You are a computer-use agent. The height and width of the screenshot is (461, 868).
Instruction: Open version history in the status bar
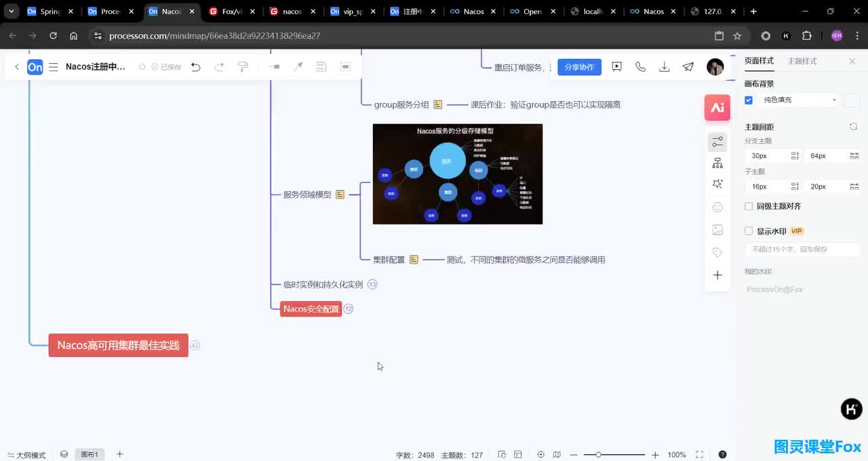tap(502, 455)
